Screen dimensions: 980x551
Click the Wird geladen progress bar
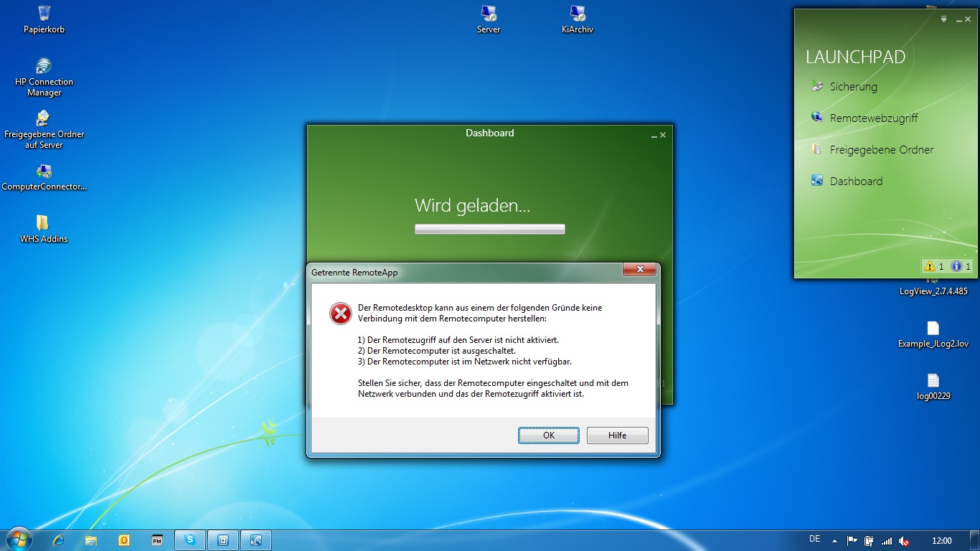click(x=490, y=229)
